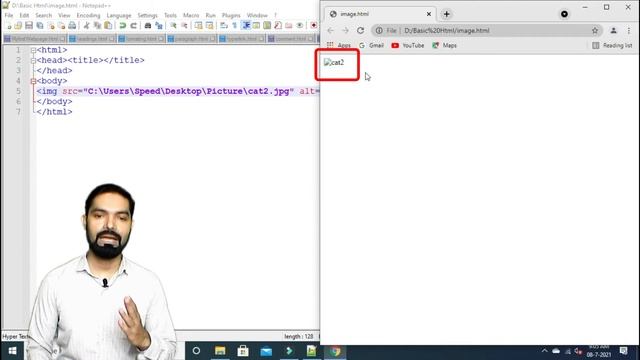Viewport: 640px width, 360px height.
Task: Click the Chrome address bar URL
Action: [x=447, y=31]
